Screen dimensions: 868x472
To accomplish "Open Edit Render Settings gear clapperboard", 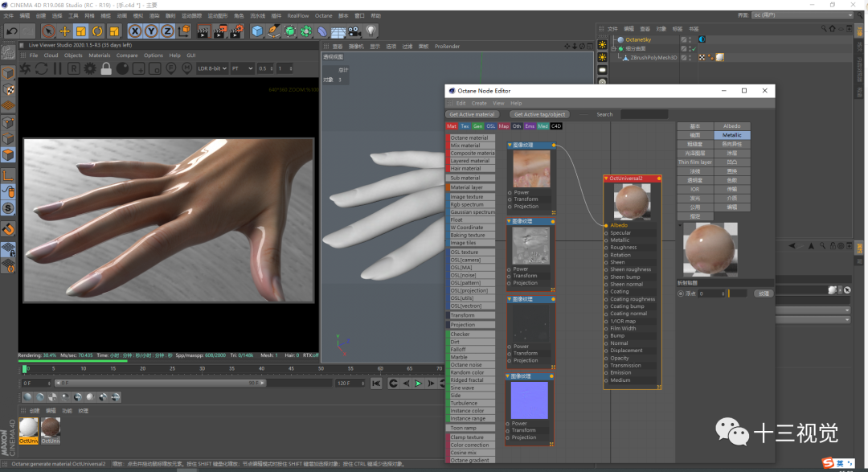I will 236,31.
